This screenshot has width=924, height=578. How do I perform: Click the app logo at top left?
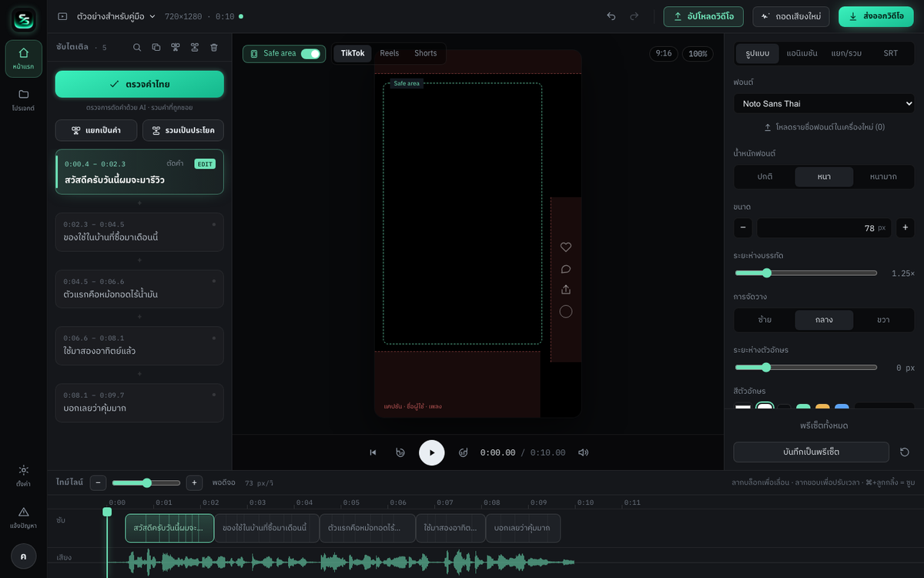tap(23, 20)
